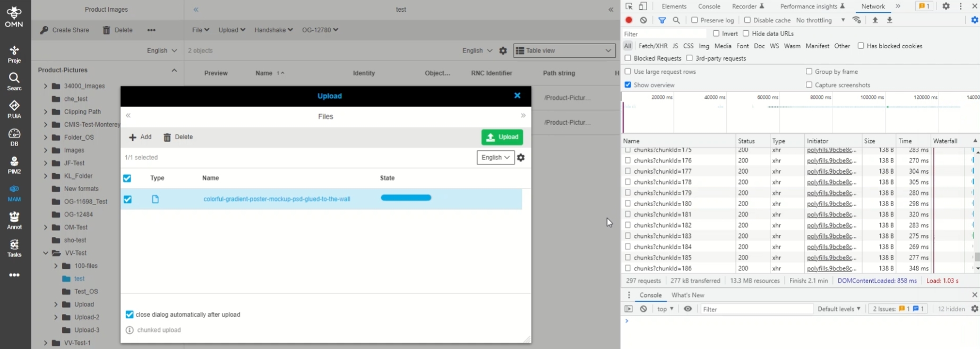This screenshot has width=980, height=349.
Task: Click Delete in the Upload dialog
Action: pos(178,137)
